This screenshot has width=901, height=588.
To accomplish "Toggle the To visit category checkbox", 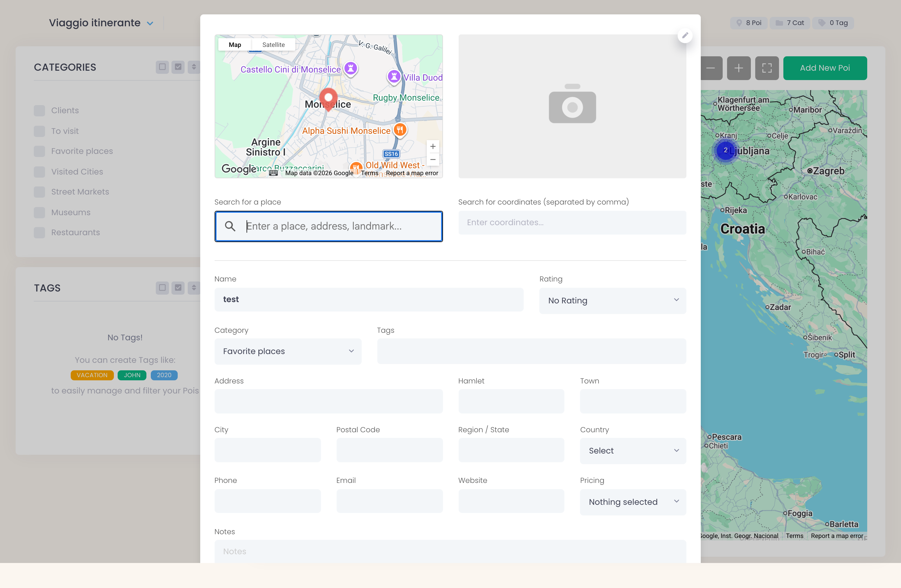I will point(39,131).
